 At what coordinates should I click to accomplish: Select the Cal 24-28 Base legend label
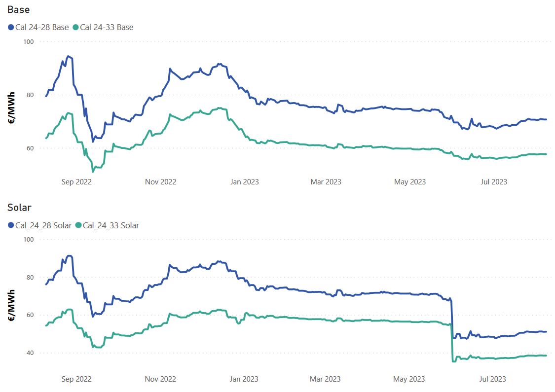tap(42, 28)
